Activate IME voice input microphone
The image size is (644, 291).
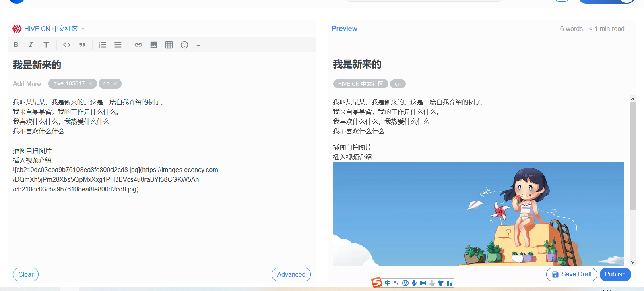(x=414, y=283)
